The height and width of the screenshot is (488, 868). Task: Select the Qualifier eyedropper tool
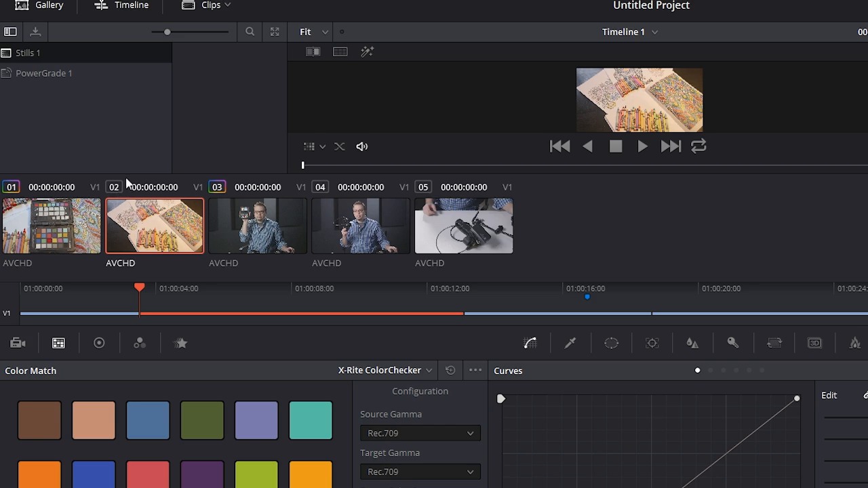(x=570, y=344)
